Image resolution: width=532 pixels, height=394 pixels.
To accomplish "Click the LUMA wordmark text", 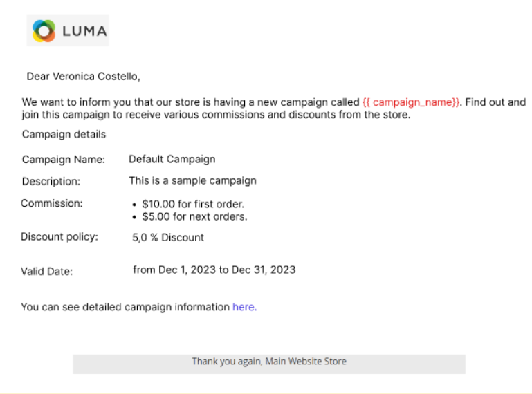I will (x=84, y=31).
